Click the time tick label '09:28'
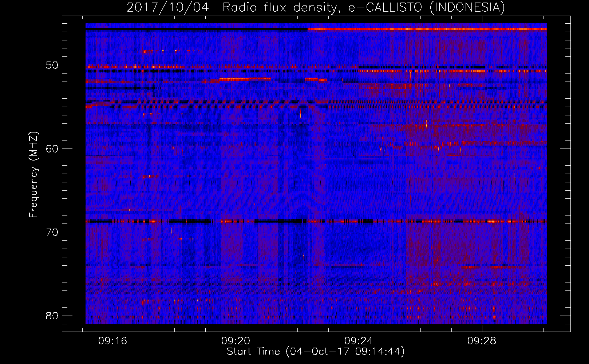 (482, 341)
